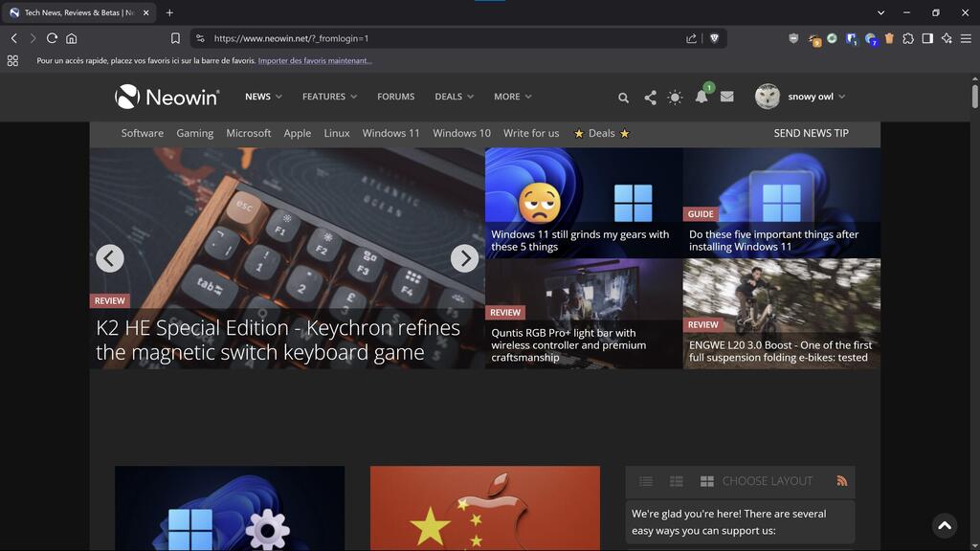Open K2 HE Special Edition review headline

tap(278, 340)
